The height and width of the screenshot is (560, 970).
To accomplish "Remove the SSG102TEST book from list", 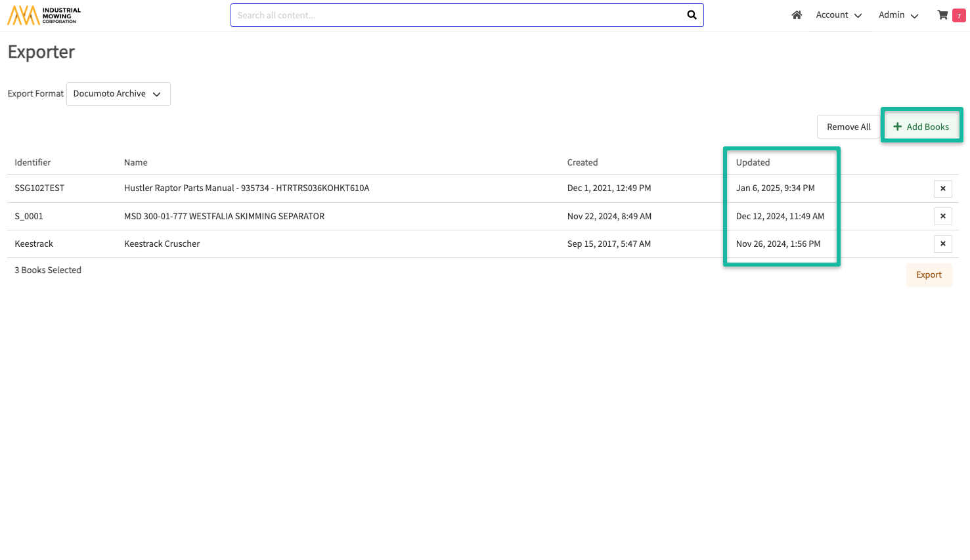I will tap(942, 188).
